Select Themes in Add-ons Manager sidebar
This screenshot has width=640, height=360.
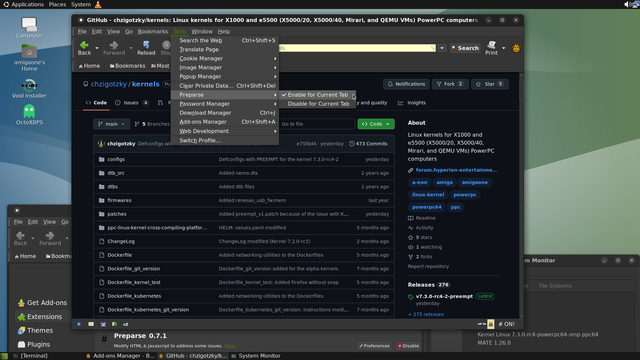(35, 331)
